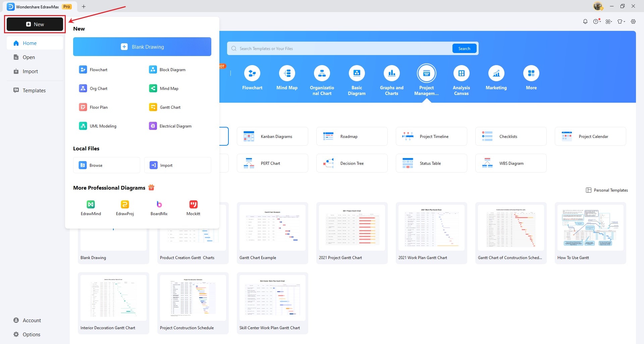Click the gift icon beside More Professional Diagrams
The width and height of the screenshot is (644, 344).
click(x=151, y=187)
